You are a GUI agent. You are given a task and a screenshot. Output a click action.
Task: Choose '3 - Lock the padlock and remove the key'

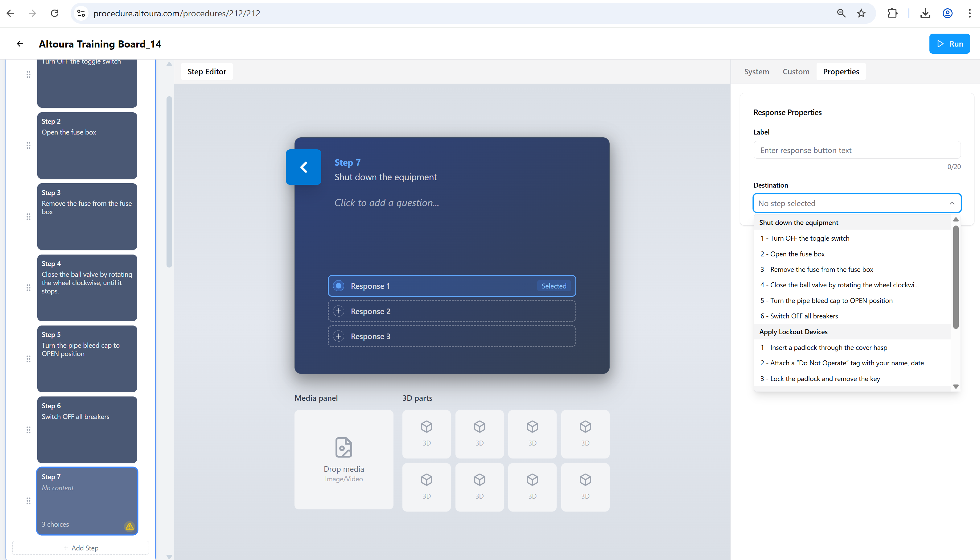click(852, 379)
